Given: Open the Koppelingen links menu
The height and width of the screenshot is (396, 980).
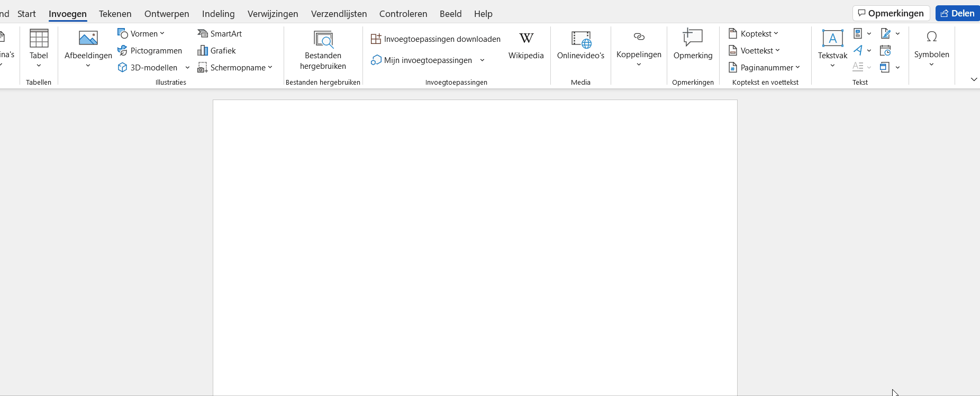Looking at the screenshot, I should tap(639, 49).
